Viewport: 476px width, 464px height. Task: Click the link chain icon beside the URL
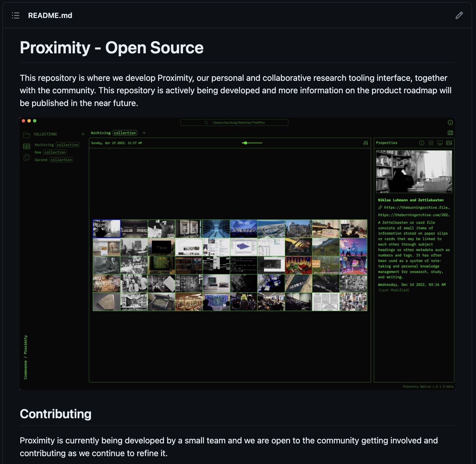click(380, 207)
